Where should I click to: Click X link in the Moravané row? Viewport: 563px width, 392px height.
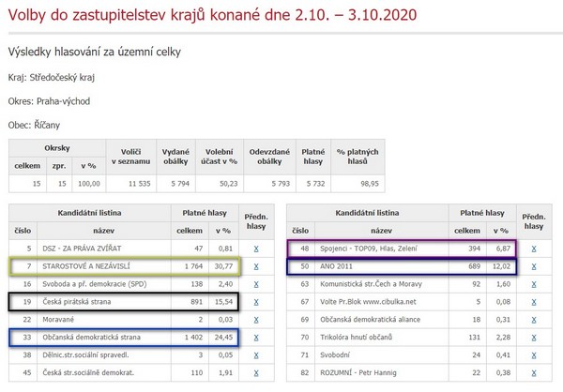click(x=256, y=320)
